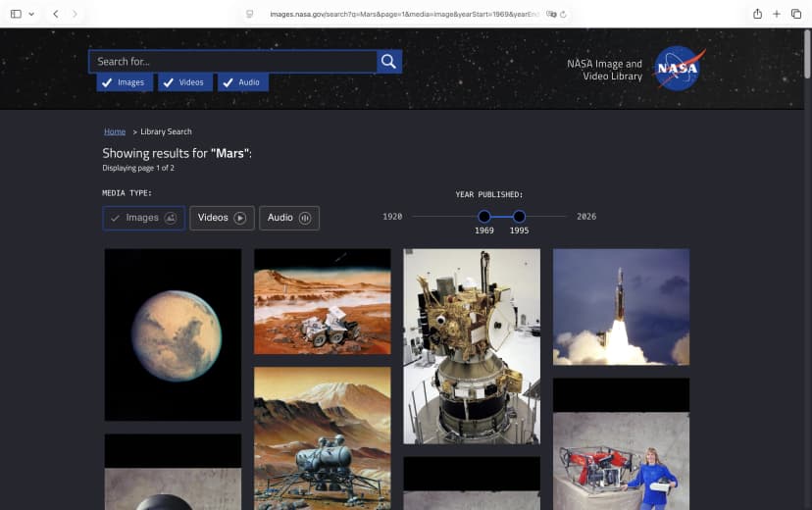This screenshot has height=510, width=812.
Task: Click the Displaying page 1 of 2 text
Action: (x=138, y=168)
